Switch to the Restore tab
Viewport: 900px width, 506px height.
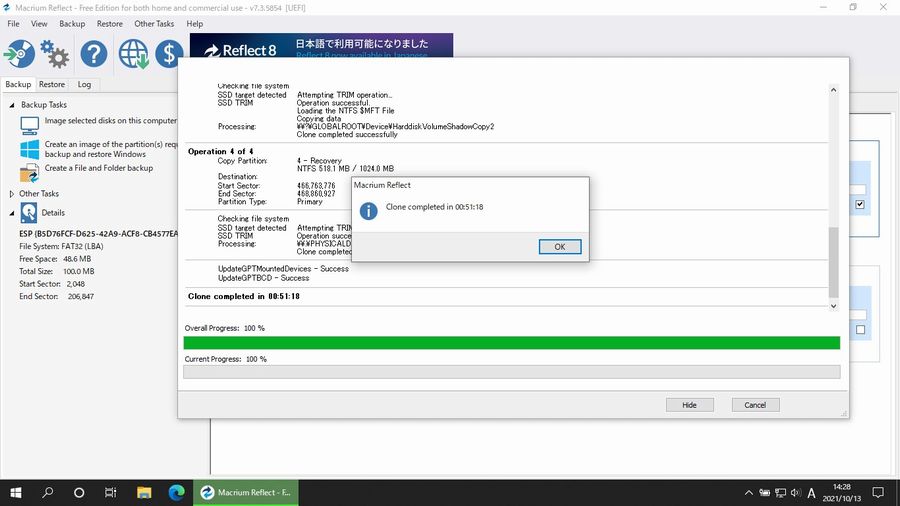coord(52,84)
